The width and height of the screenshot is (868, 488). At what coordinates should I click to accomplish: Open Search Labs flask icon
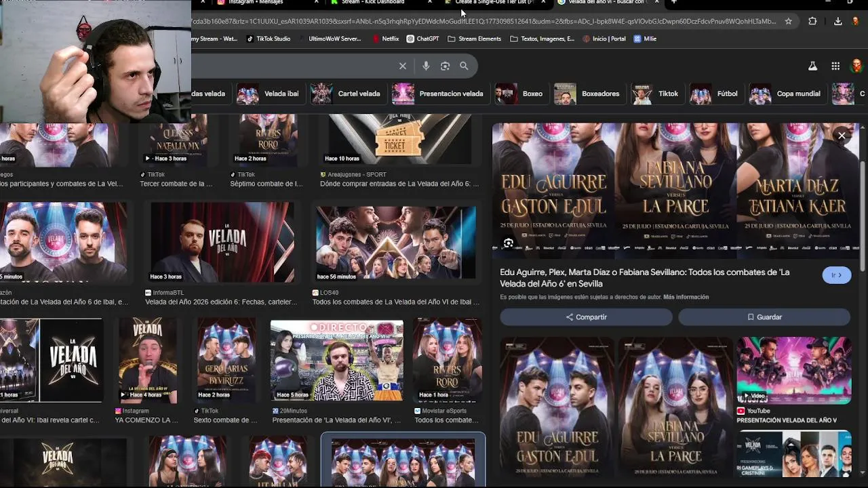[812, 66]
